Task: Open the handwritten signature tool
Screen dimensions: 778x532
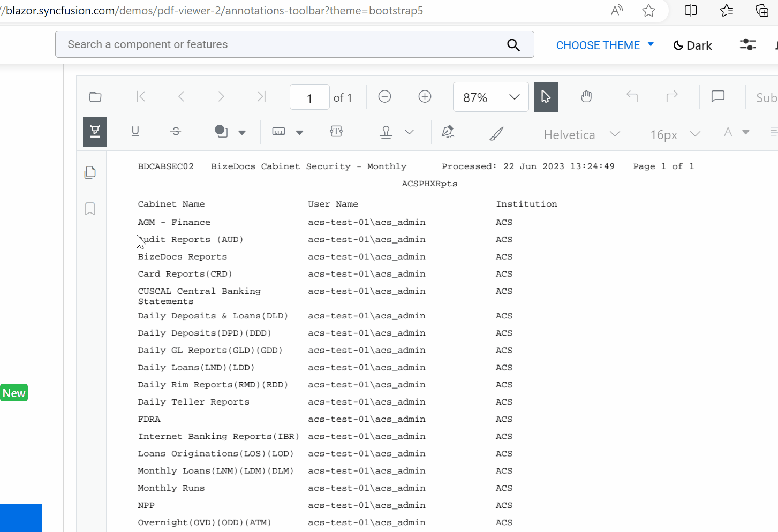Action: tap(448, 131)
